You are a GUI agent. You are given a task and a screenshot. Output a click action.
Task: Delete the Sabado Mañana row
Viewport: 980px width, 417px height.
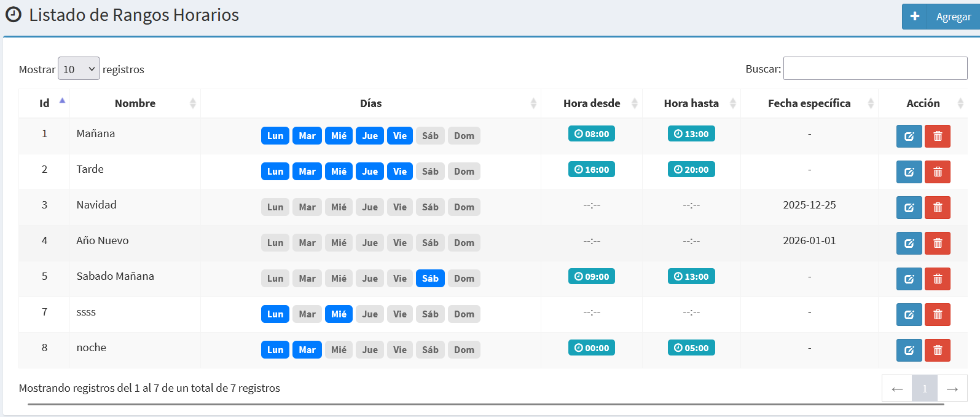[x=938, y=279]
